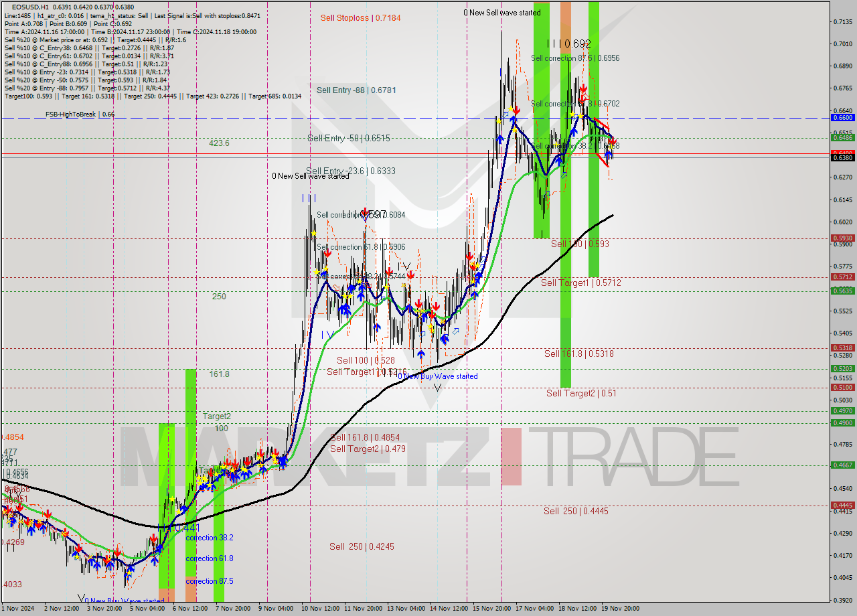This screenshot has width=857, height=616.
Task: Click the 'Sell 161.8 | 0.4854' label
Action: click(364, 437)
